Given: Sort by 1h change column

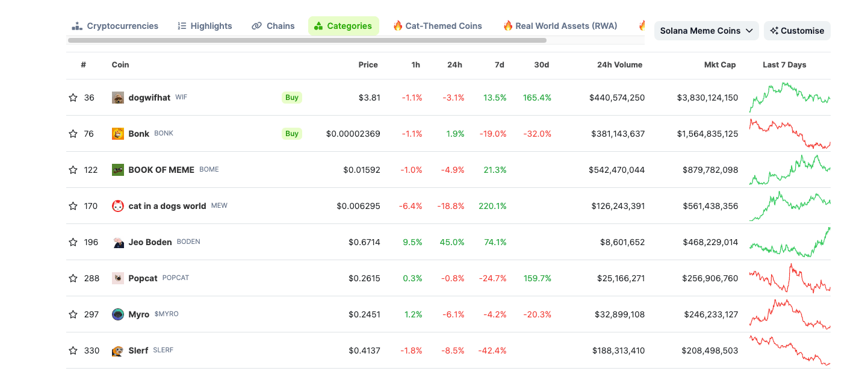Looking at the screenshot, I should pos(416,65).
